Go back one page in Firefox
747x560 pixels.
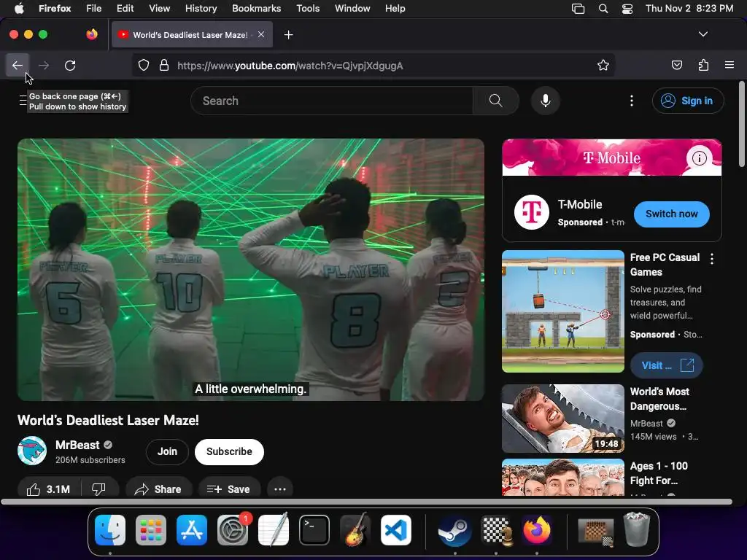[x=18, y=65]
